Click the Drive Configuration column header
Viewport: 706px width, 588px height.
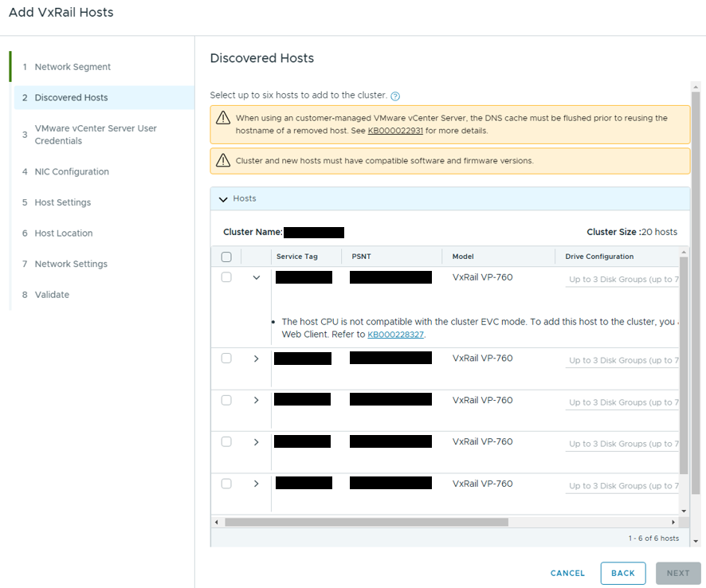[599, 257]
